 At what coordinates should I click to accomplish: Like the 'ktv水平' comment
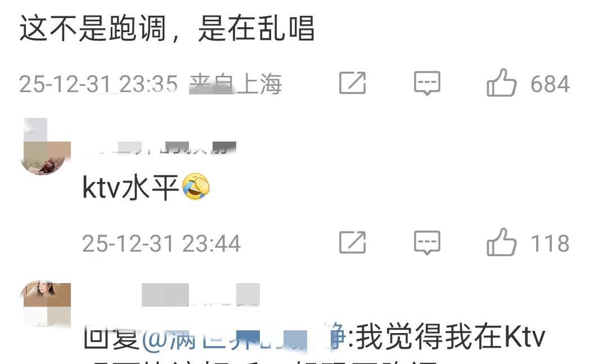502,243
